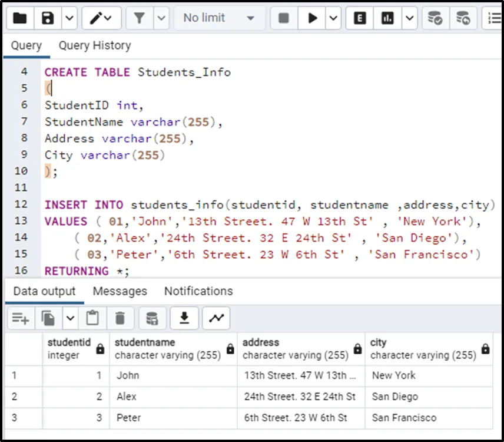Screen dimensions: 504x442
Task: Click the Delete row trash icon
Action: (120, 319)
